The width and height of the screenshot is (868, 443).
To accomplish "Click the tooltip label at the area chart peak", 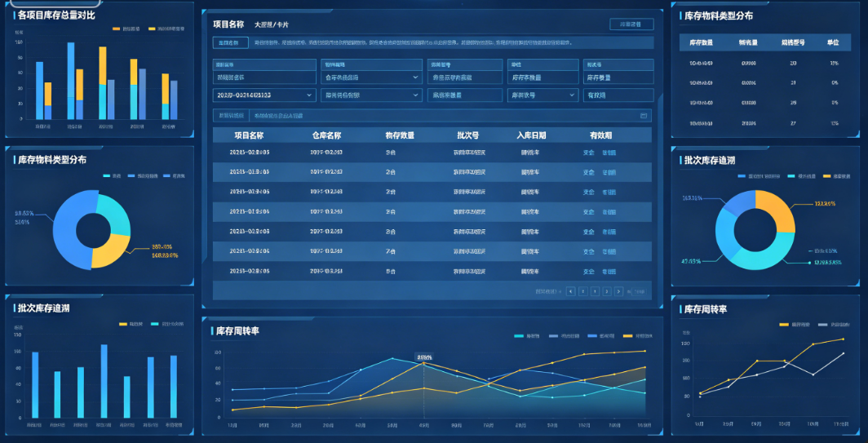I will pos(424,357).
